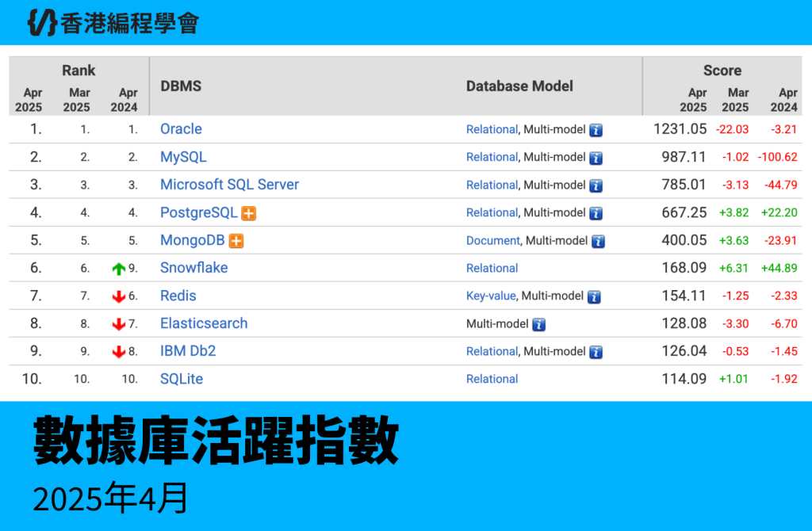
Task: Click the red down arrow in Elasticsearch row
Action: point(119,324)
